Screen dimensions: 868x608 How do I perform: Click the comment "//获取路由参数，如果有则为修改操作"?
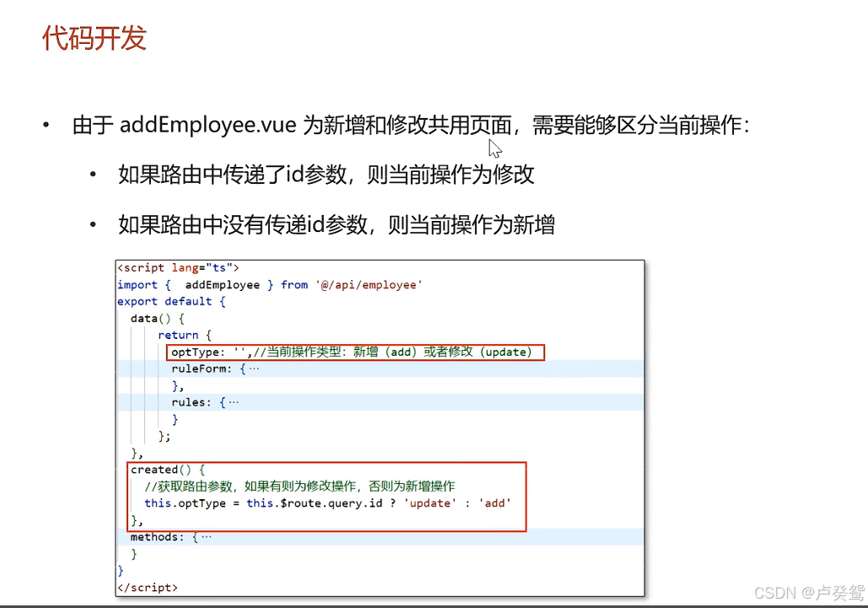[251, 487]
